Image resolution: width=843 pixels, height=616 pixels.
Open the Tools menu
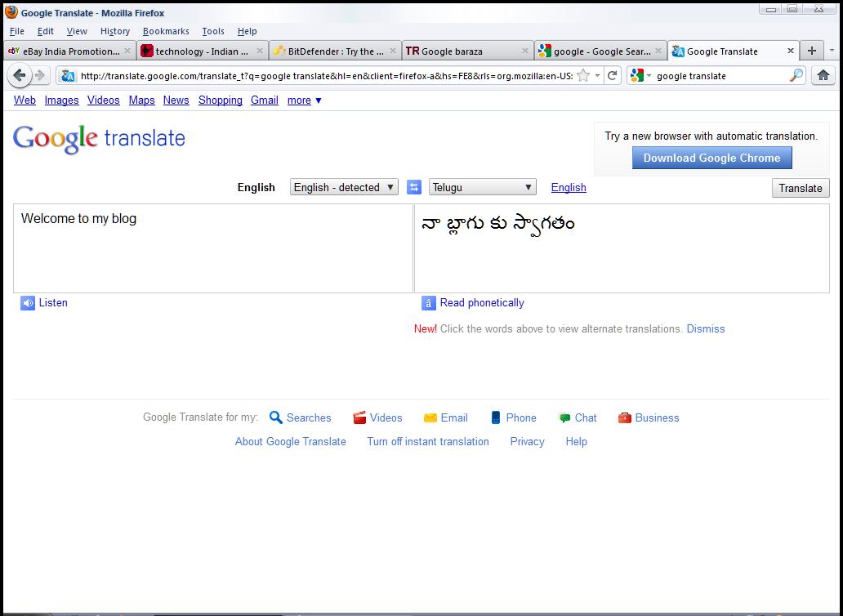pos(213,31)
